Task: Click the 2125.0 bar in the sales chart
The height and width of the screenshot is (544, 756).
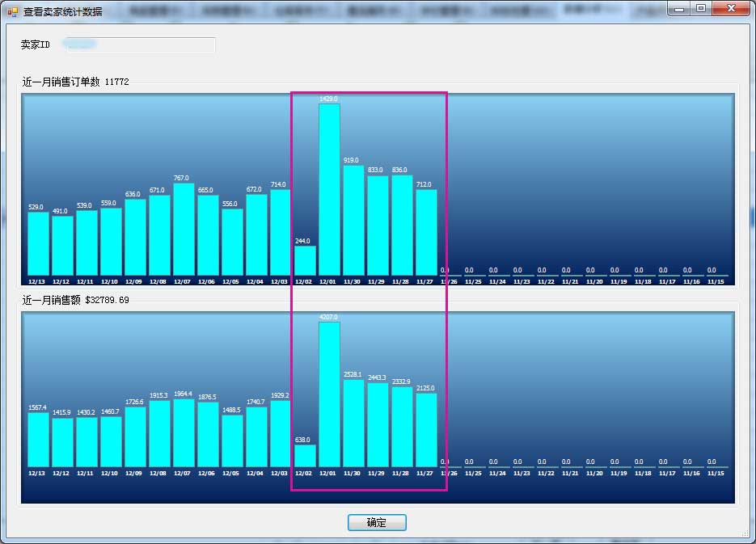Action: click(426, 429)
